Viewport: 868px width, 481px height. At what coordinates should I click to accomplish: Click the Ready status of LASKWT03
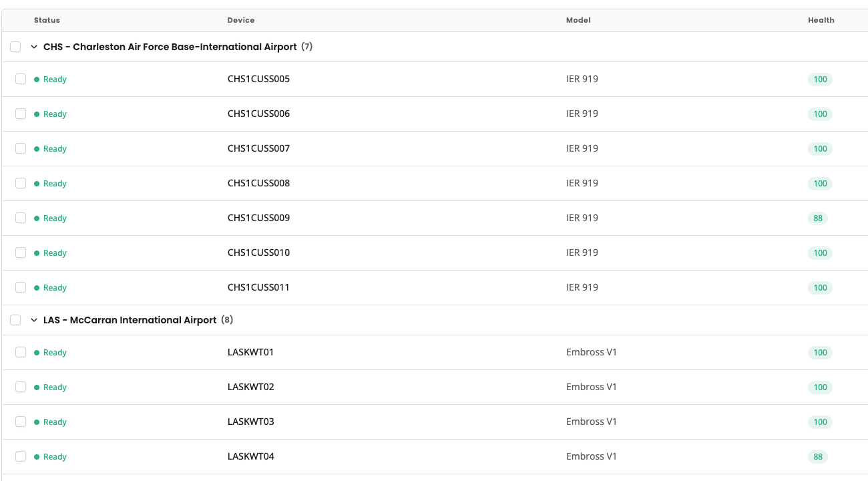pyautogui.click(x=51, y=422)
